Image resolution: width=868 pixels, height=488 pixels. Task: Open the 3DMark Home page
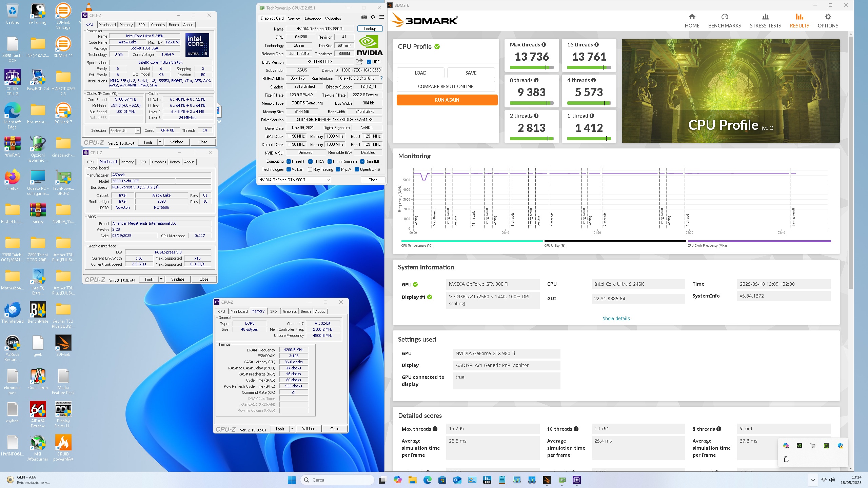point(692,21)
